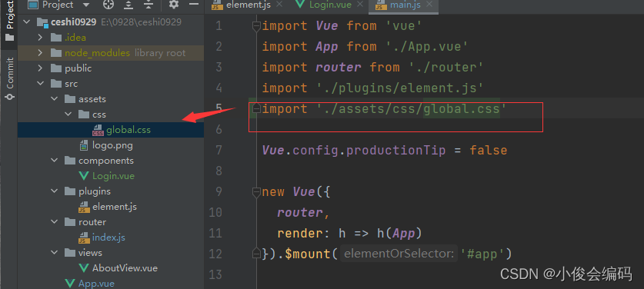Click the css folder icon
Screen dimensions: 644x289
84,114
